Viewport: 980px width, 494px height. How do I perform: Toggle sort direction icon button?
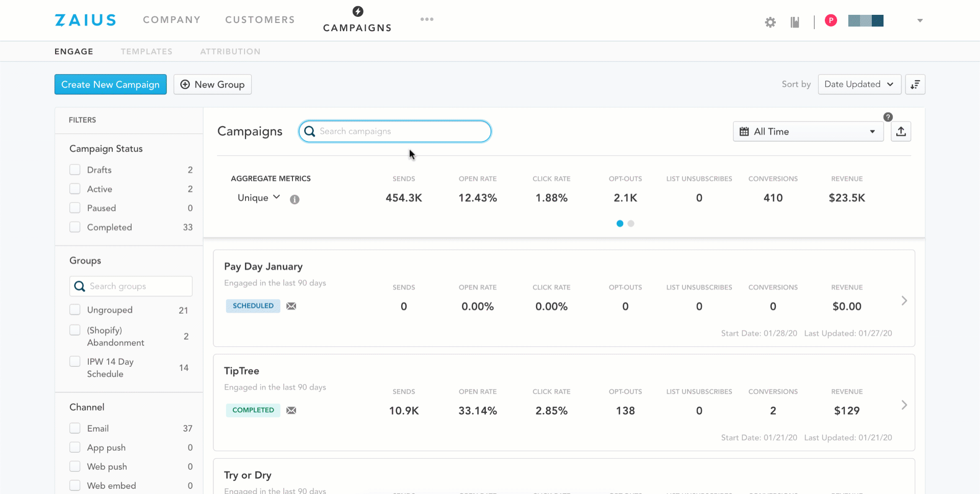point(915,84)
